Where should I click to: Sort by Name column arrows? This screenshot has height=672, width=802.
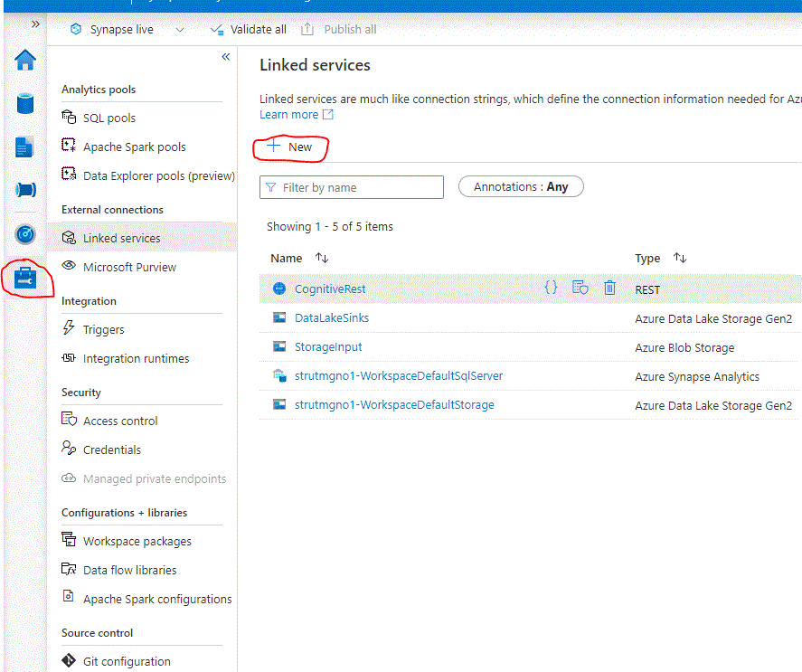tap(322, 258)
